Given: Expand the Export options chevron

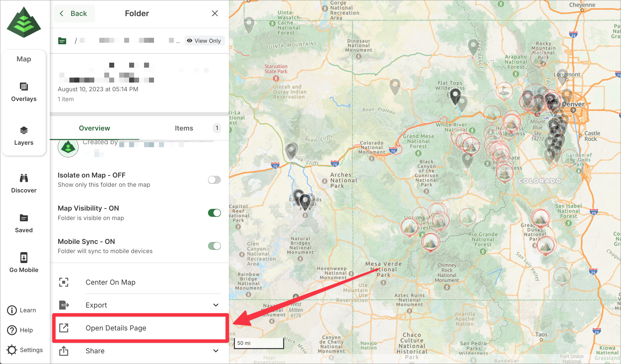Looking at the screenshot, I should click(x=216, y=305).
